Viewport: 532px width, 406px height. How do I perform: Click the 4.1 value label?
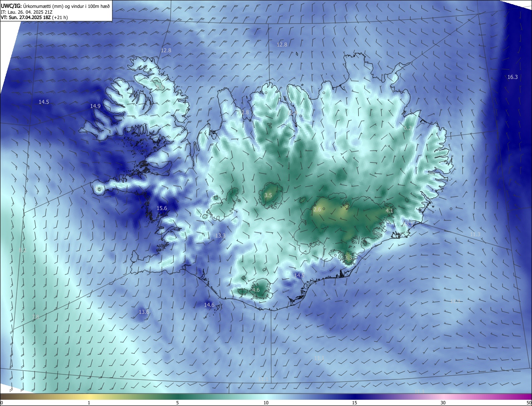[x=389, y=210]
